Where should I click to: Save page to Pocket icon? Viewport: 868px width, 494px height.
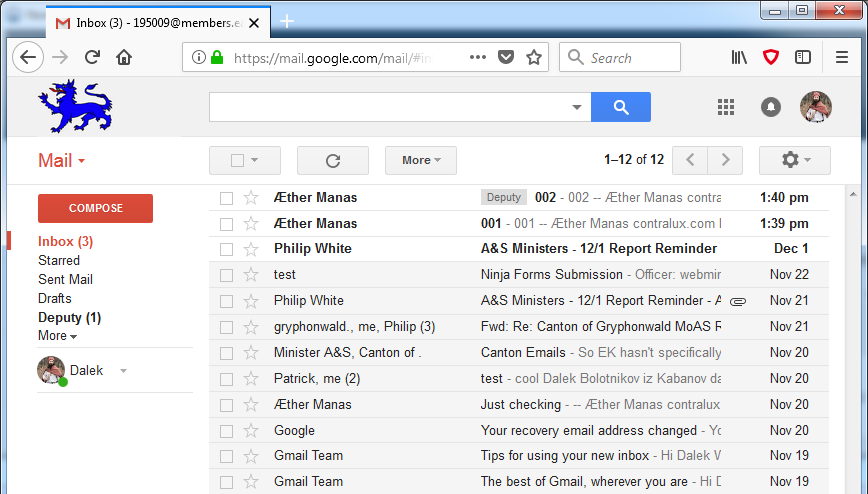(x=506, y=57)
